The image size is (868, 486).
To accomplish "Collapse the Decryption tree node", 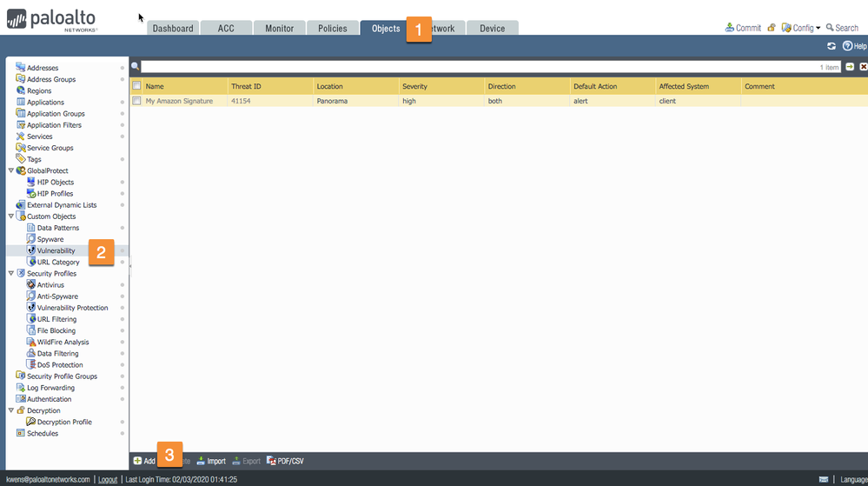I will (x=10, y=410).
